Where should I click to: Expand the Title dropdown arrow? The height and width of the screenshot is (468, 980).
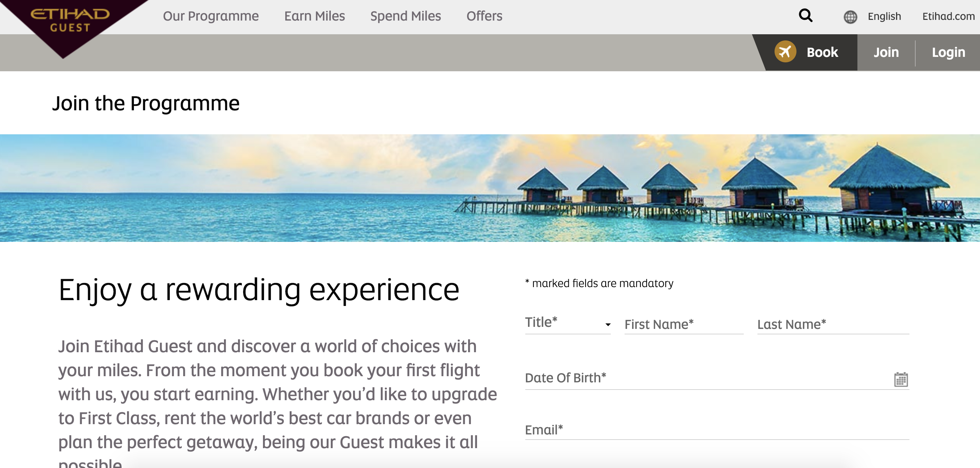[607, 324]
